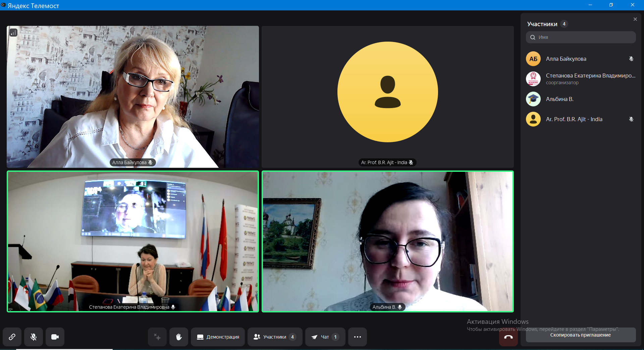Image resolution: width=644 pixels, height=350 pixels.
Task: Expand the three-dots more options menu
Action: pyautogui.click(x=358, y=337)
